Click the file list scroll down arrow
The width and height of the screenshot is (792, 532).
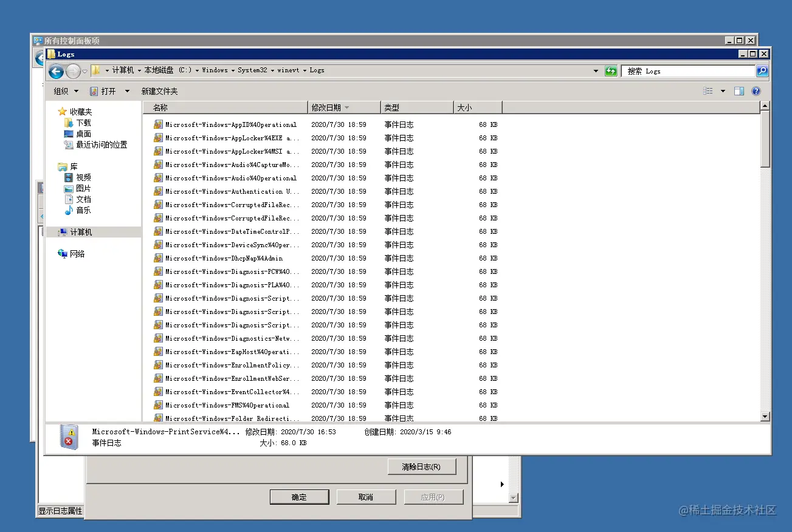[x=765, y=417]
